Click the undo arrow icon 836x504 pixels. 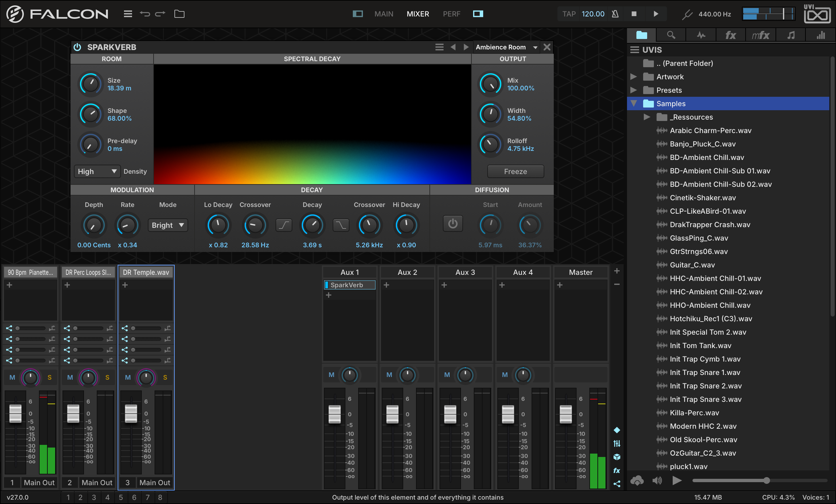145,14
